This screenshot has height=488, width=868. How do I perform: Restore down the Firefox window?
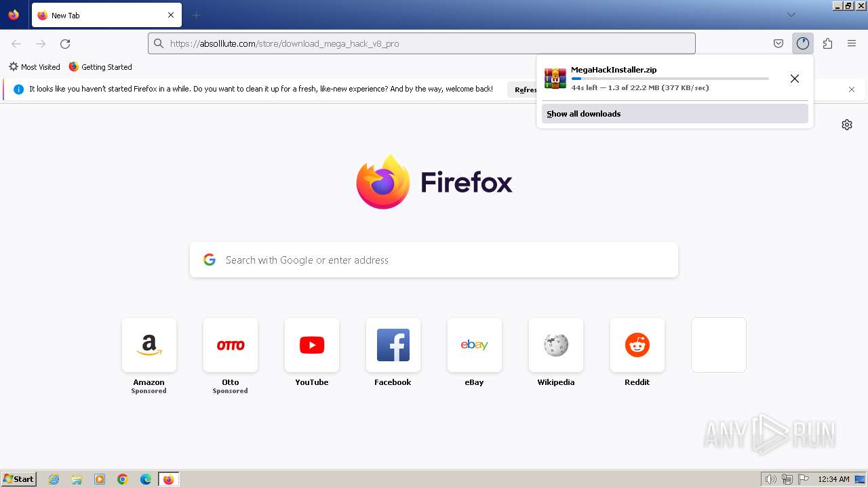[x=850, y=5]
